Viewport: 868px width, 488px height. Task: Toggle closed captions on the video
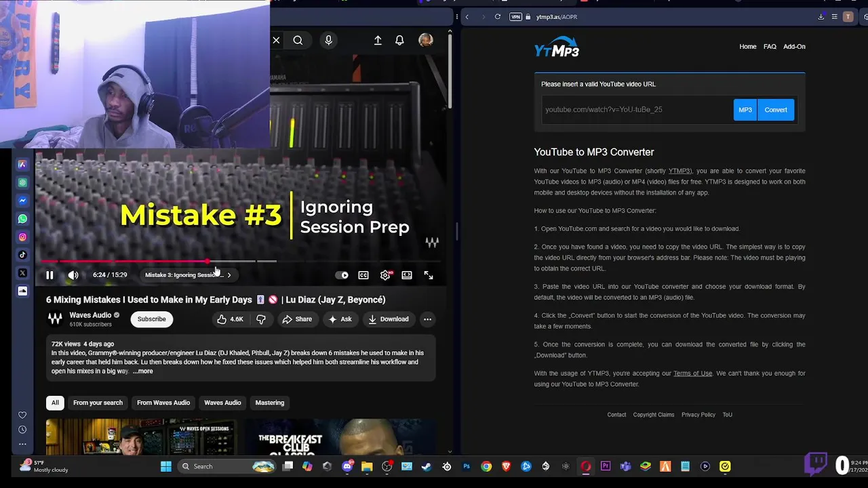point(363,275)
